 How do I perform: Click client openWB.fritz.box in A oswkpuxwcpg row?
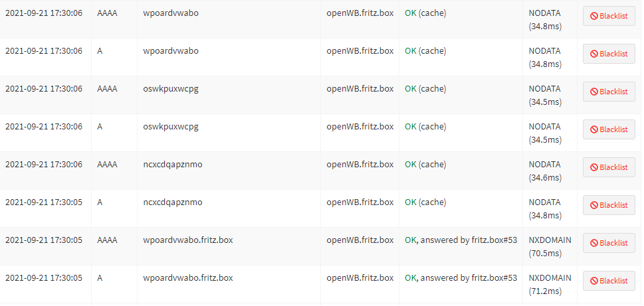pos(360,126)
